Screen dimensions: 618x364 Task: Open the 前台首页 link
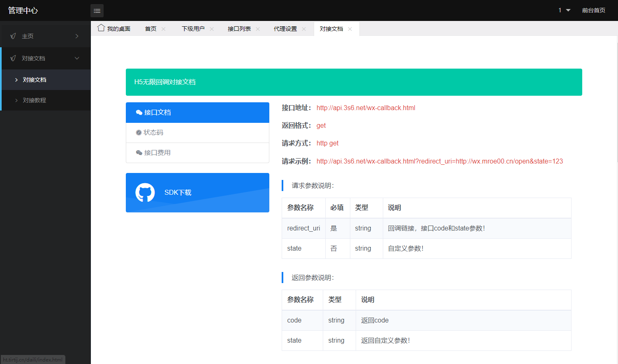tap(594, 10)
